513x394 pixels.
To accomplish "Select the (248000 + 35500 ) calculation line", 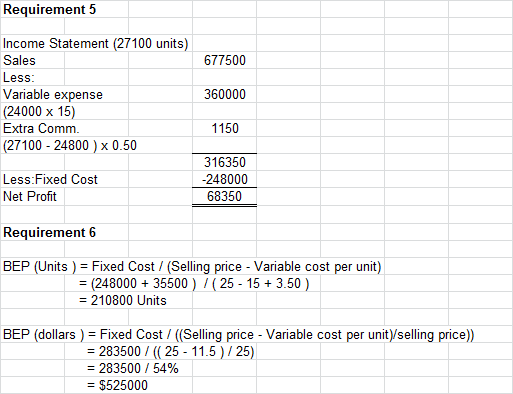I will [x=194, y=284].
